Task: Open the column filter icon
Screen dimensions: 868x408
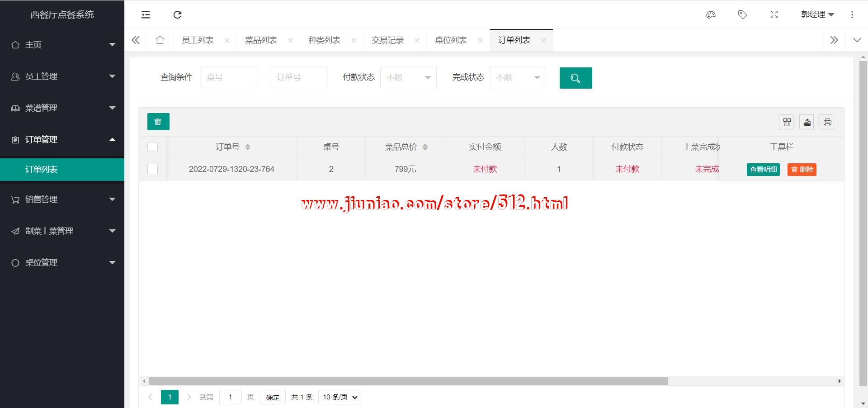Action: click(787, 122)
